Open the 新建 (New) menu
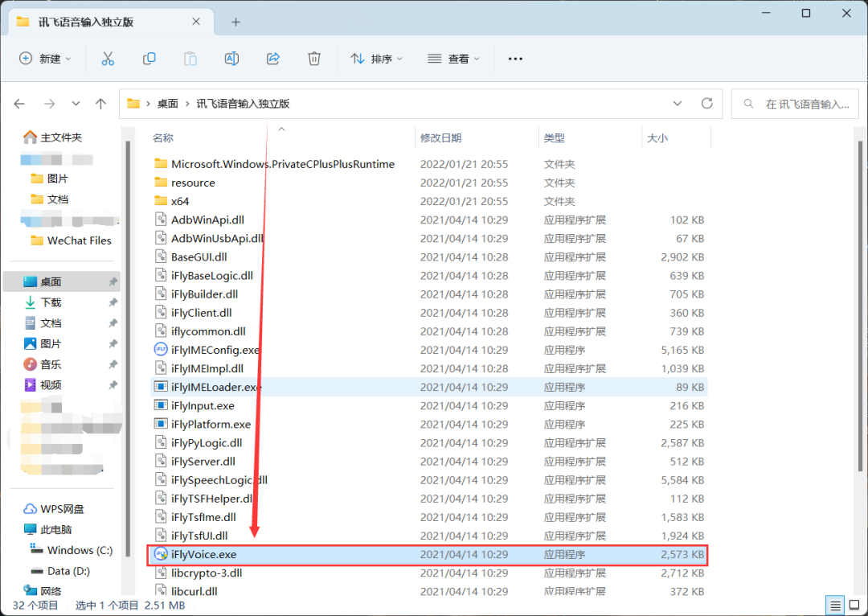Viewport: 868px width, 616px height. pyautogui.click(x=45, y=59)
